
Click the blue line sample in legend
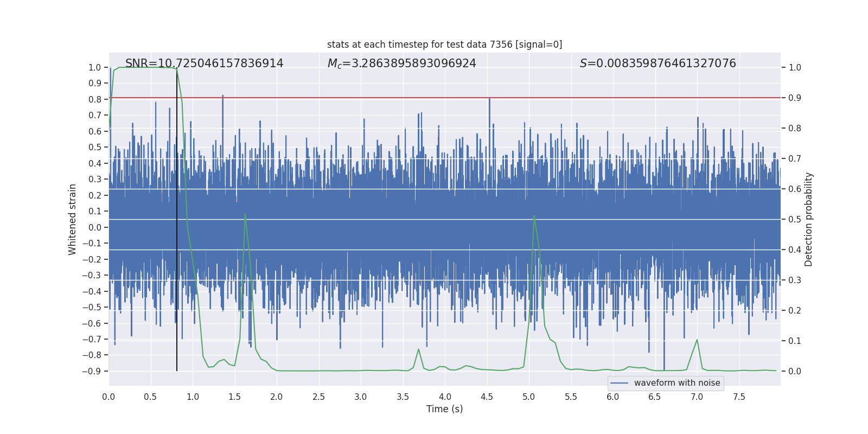619,383
